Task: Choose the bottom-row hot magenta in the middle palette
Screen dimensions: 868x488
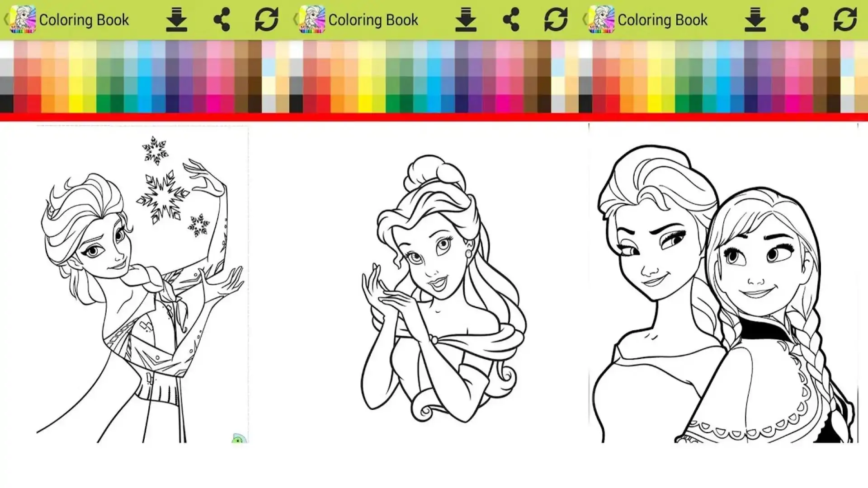Action: tap(503, 103)
